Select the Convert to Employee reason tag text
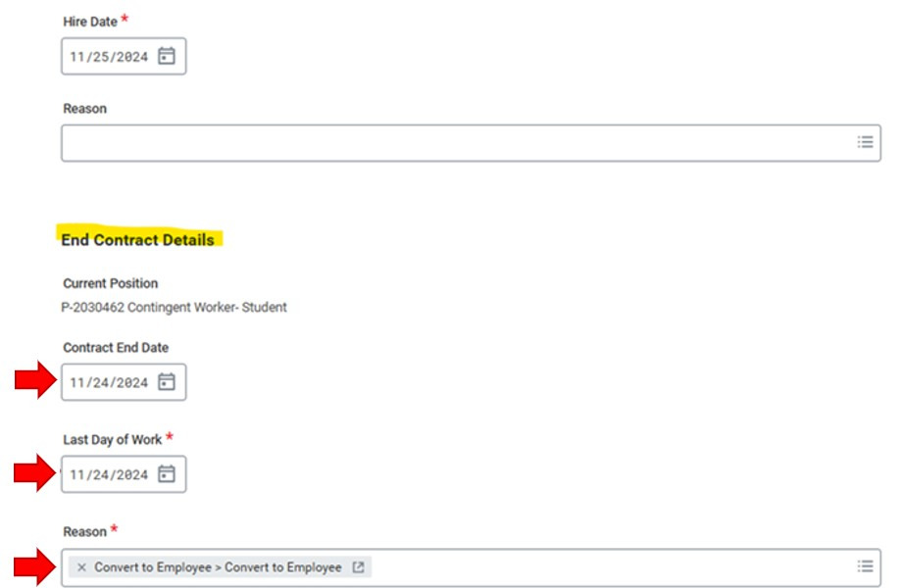Viewport: 902px width, 588px height. 218,567
